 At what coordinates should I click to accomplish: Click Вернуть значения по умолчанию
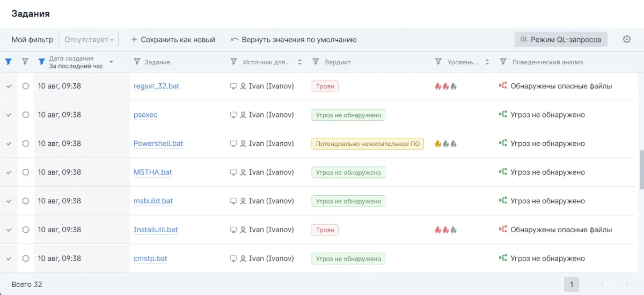294,40
